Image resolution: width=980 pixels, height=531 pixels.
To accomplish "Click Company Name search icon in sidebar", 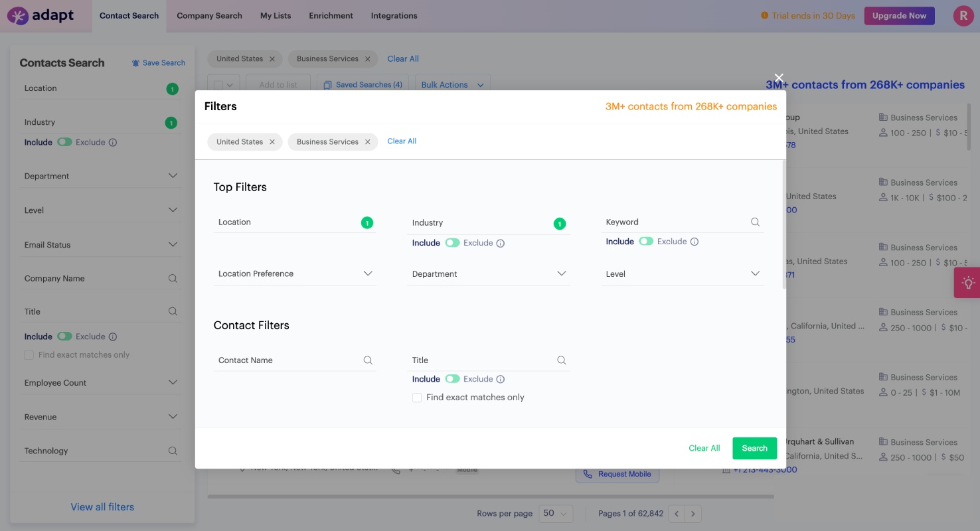I will point(173,279).
